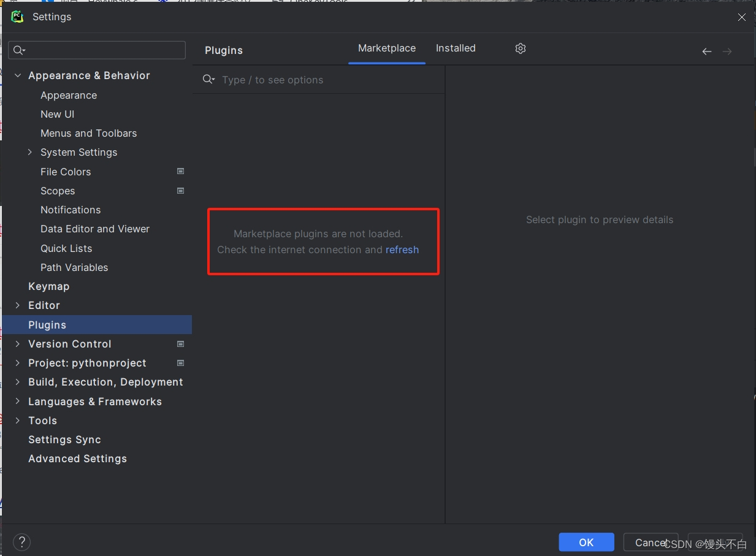Click the modified-setting indicator next to Scopes
This screenshot has width=756, height=556.
point(180,190)
